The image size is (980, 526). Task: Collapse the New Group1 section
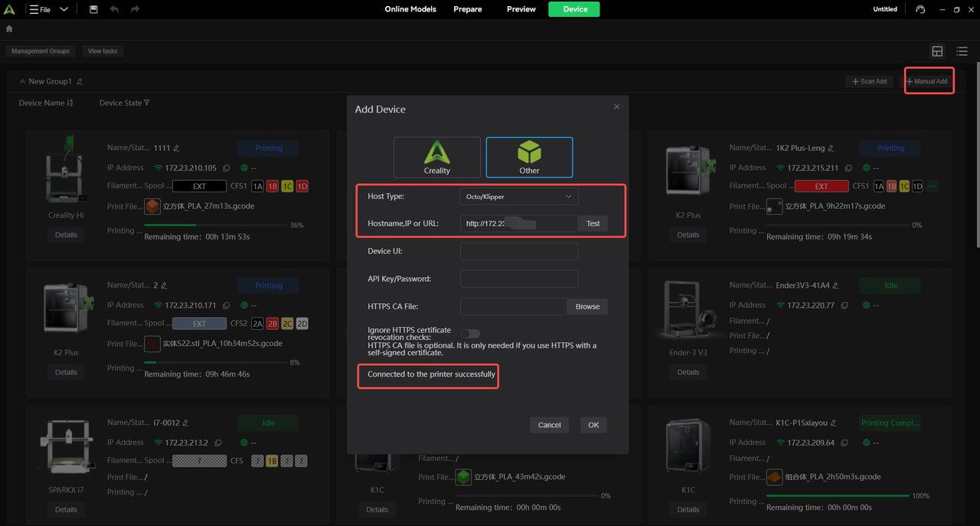click(x=22, y=82)
